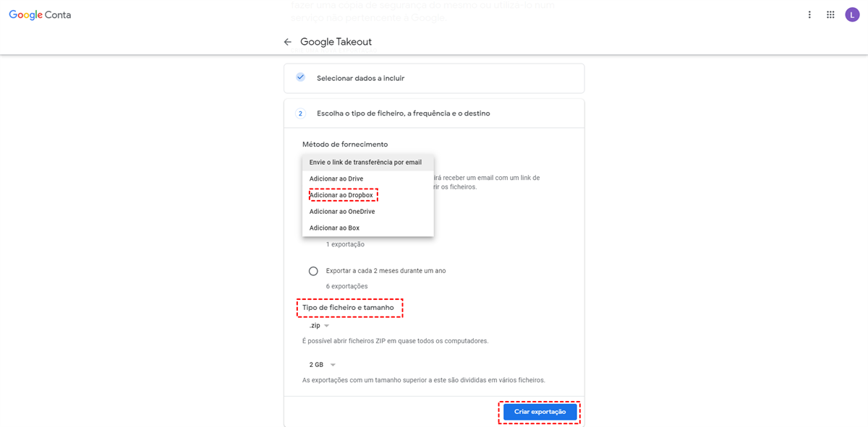The image size is (868, 427).
Task: Open the .zip file type dropdown
Action: click(319, 326)
